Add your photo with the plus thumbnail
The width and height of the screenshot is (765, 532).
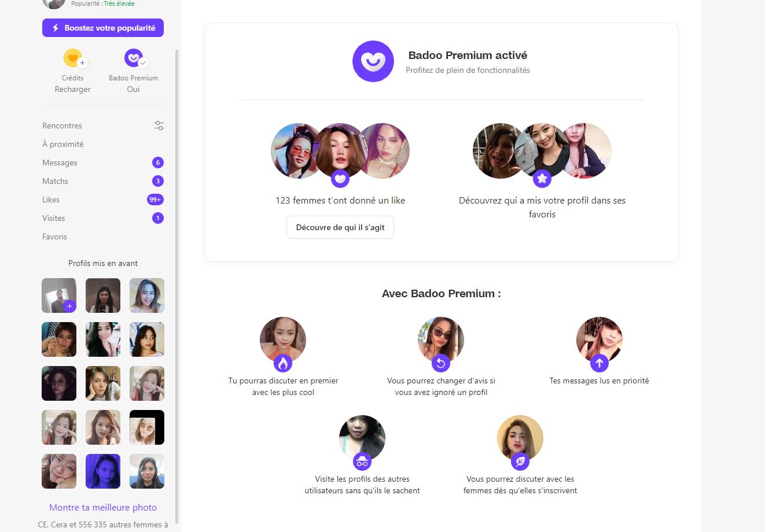(59, 295)
